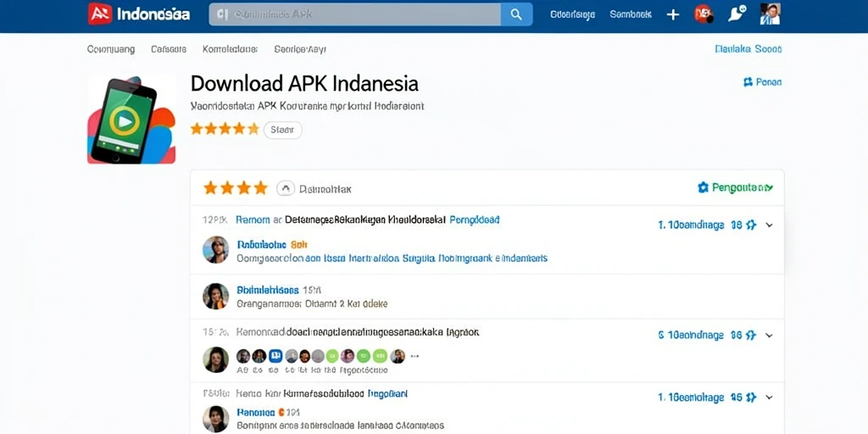The height and width of the screenshot is (434, 868).
Task: Open the chat bubble messages icon
Action: tap(737, 14)
